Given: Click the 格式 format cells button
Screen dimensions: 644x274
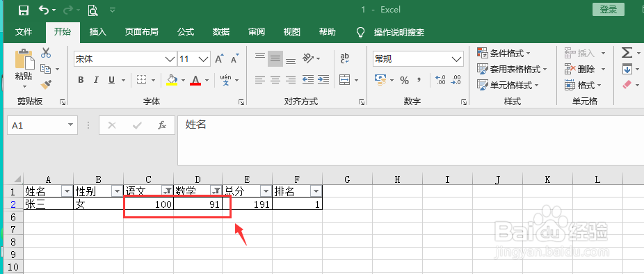Looking at the screenshot, I should coord(580,85).
